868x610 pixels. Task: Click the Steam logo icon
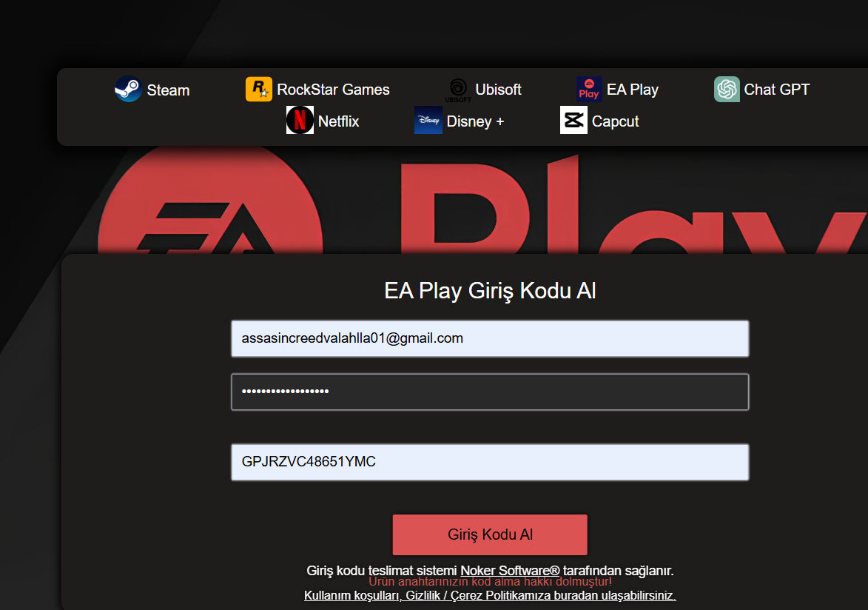(x=128, y=89)
